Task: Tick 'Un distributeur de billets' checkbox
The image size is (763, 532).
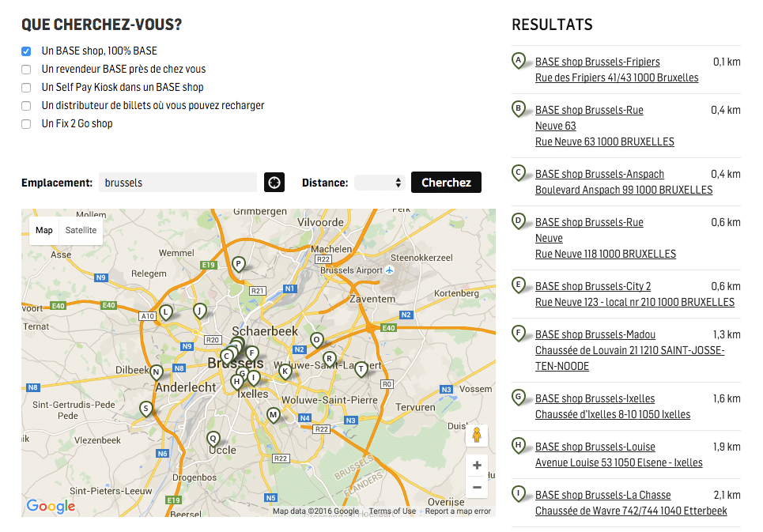Action: [x=26, y=105]
